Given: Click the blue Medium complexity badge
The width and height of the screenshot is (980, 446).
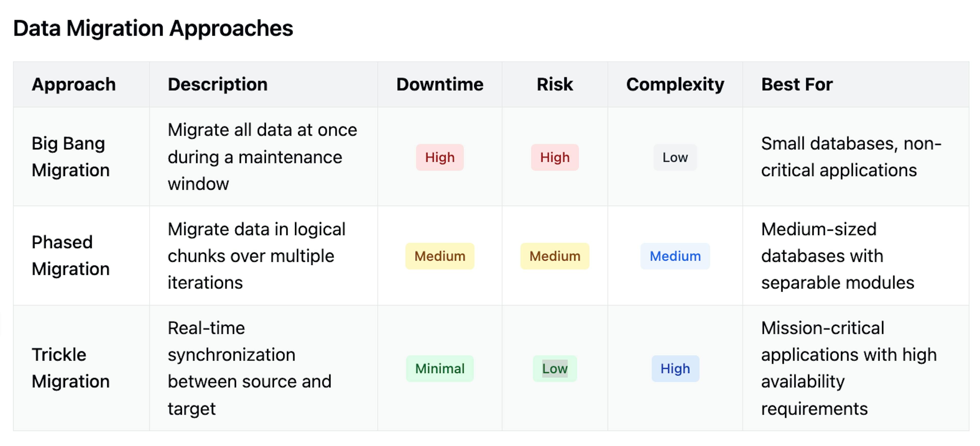Looking at the screenshot, I should 675,256.
